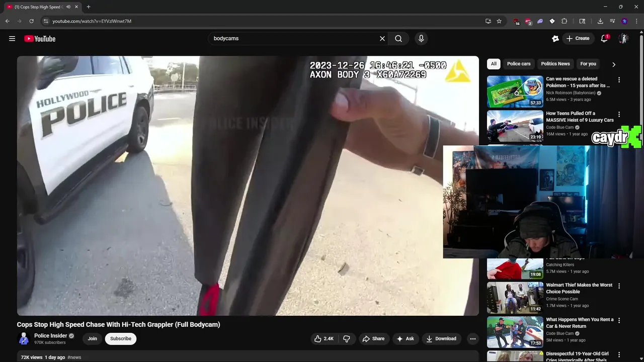This screenshot has height=362, width=644.
Task: Open options for MASSIVE Heist video
Action: (x=619, y=115)
